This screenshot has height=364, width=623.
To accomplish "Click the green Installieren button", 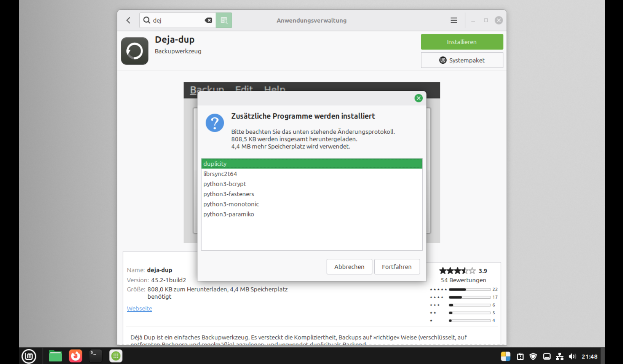I will (x=461, y=42).
